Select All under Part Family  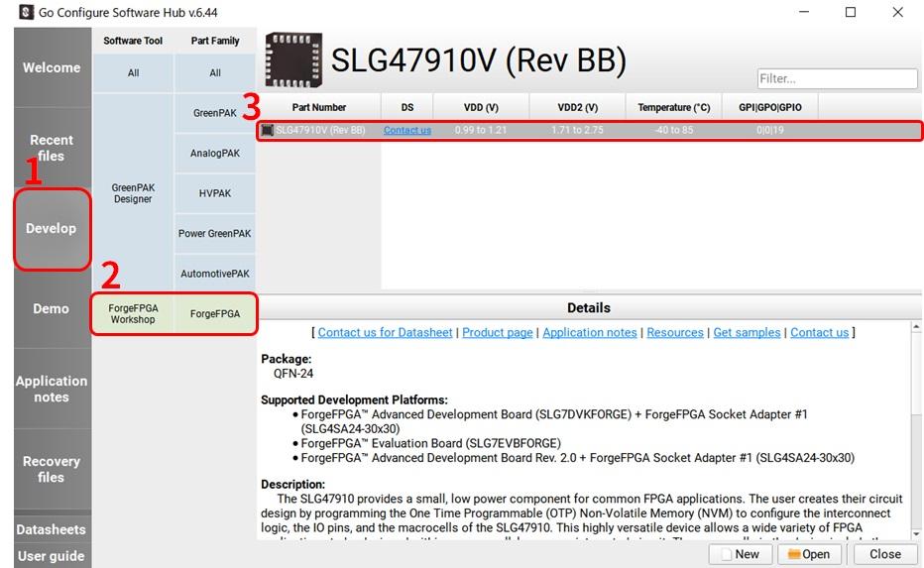coord(215,73)
